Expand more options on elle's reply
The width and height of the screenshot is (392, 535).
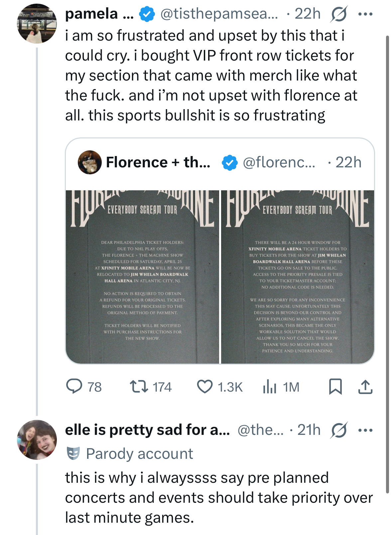coord(365,430)
